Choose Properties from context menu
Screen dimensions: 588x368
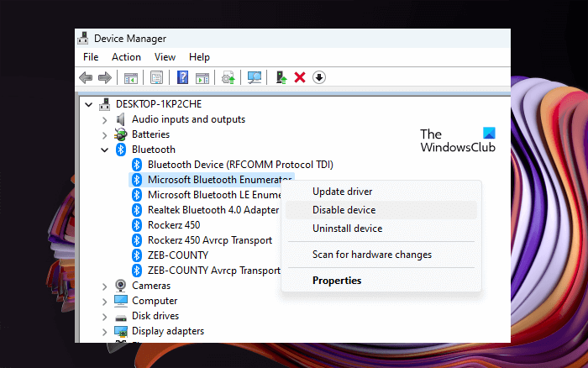[381, 281]
